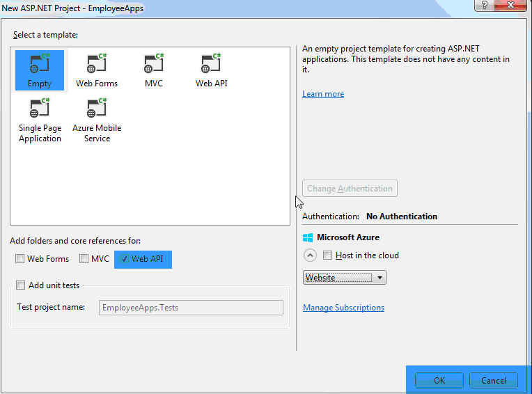Open the Manage Subscriptions link
532x394 pixels.
pyautogui.click(x=343, y=308)
